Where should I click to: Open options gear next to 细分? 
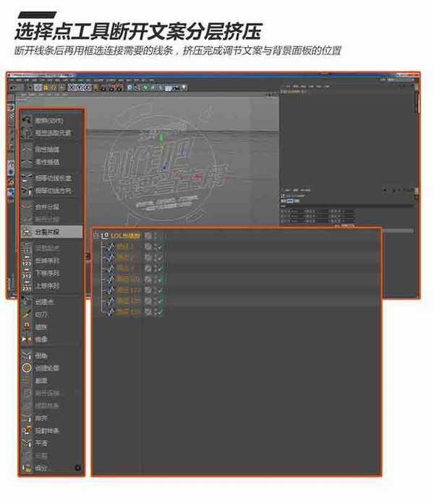click(x=77, y=468)
